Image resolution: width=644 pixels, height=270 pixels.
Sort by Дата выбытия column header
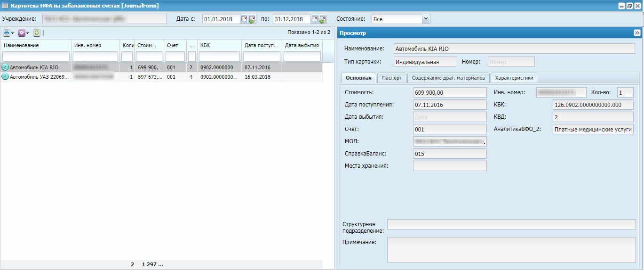[302, 45]
